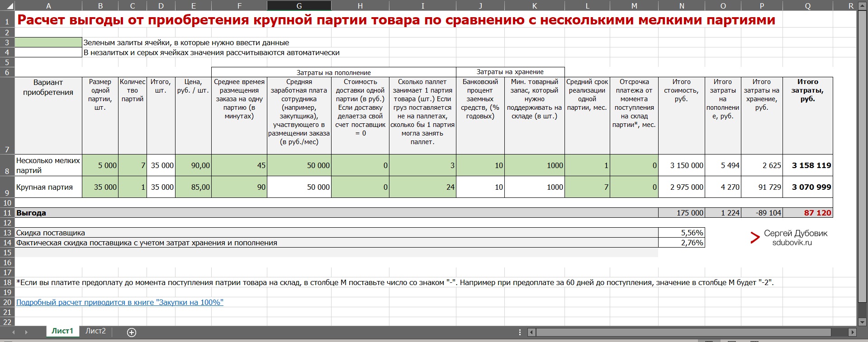The height and width of the screenshot is (342, 868).
Task: Click the horizontal scrollbar thumb
Action: [683, 332]
